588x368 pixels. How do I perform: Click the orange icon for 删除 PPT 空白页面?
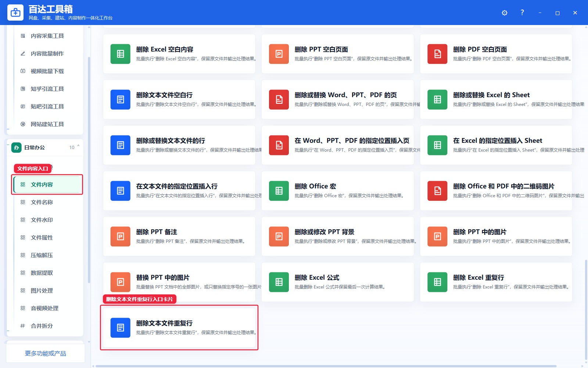point(279,54)
